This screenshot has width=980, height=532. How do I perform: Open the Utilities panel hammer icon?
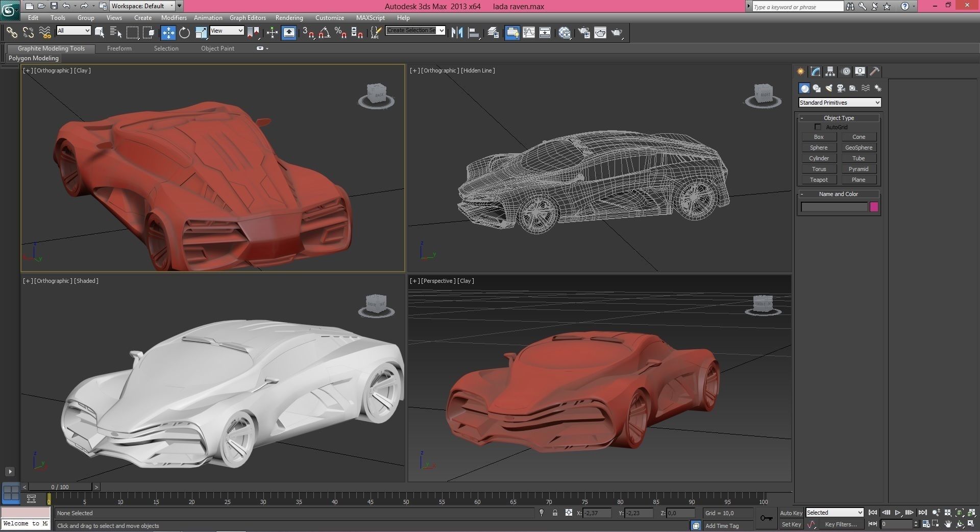pos(874,71)
